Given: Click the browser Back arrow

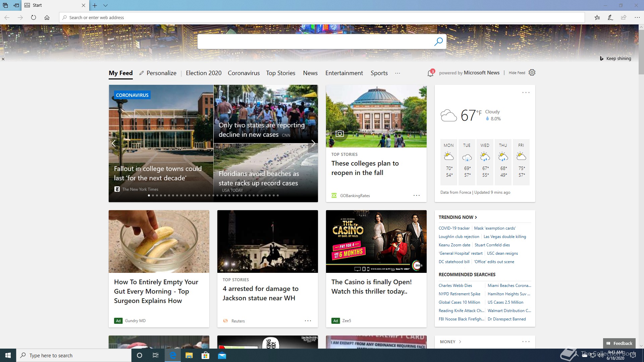Looking at the screenshot, I should 7,17.
